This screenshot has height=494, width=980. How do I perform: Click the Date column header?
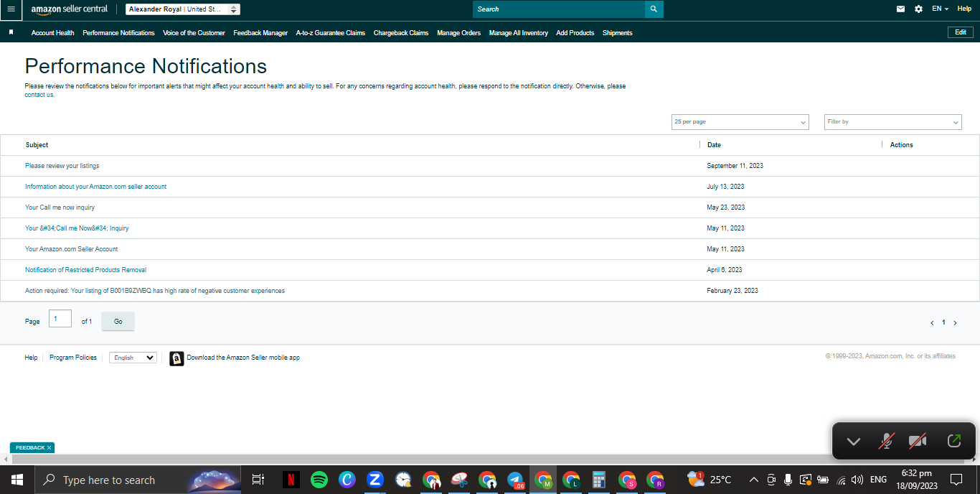pyautogui.click(x=714, y=145)
